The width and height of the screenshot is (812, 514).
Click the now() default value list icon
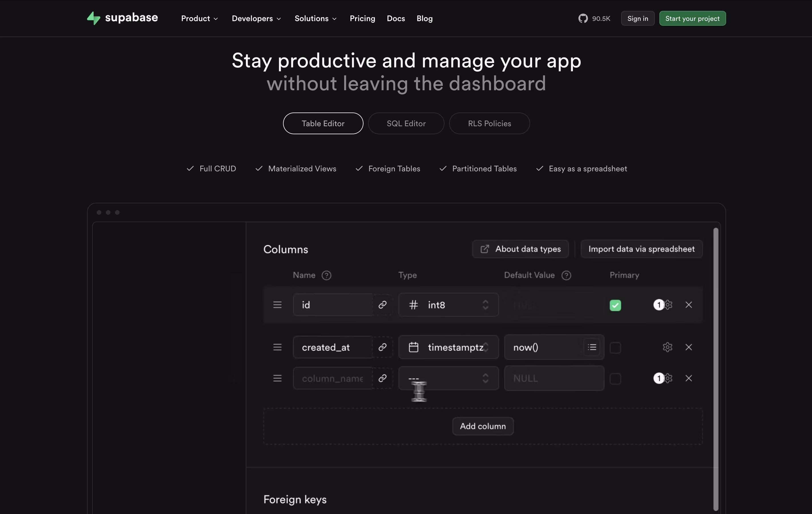592,347
